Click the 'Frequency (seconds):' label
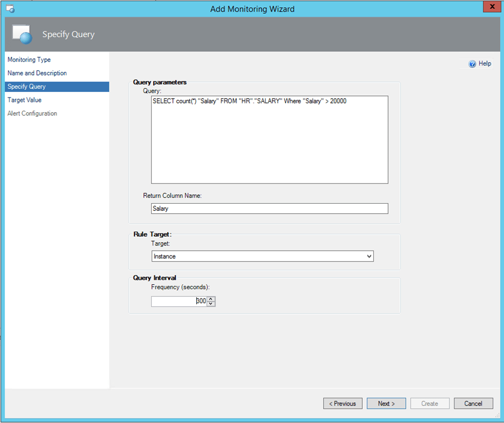Image resolution: width=504 pixels, height=423 pixels. tap(180, 288)
